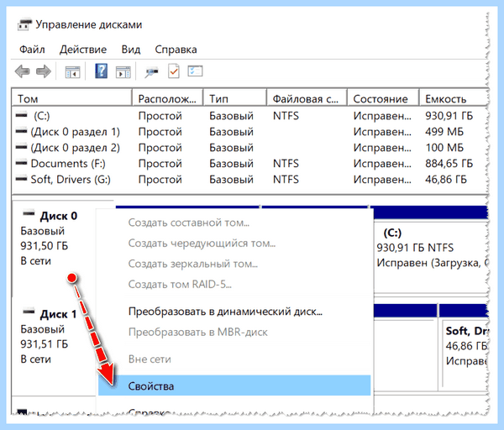Click the settings checklist toolbar icon
Image resolution: width=504 pixels, height=430 pixels.
pos(195,71)
